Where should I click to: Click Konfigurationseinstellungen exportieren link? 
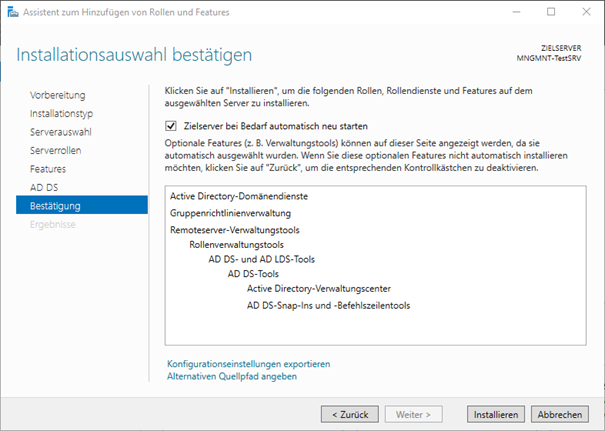tap(248, 364)
